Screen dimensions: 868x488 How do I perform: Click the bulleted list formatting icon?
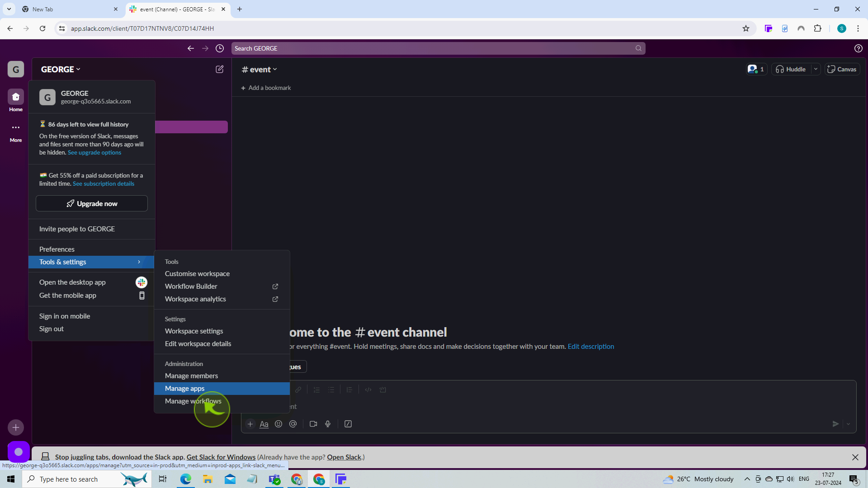331,389
